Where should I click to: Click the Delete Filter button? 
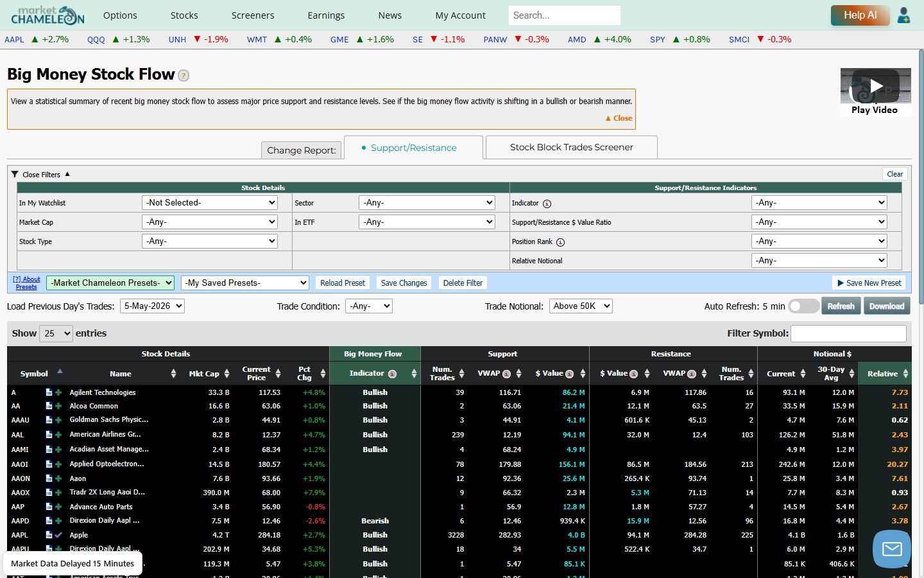pos(463,283)
